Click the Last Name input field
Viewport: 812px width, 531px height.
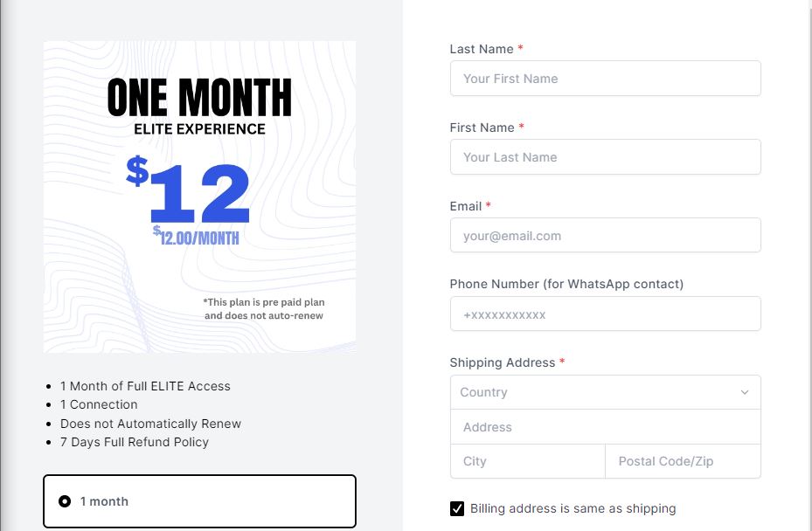tap(606, 78)
